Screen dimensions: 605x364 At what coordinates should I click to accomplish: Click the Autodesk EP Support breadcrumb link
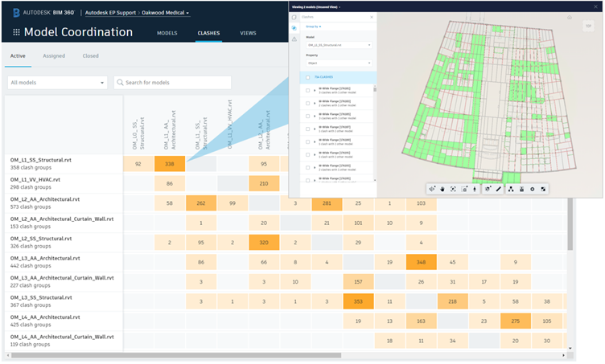[111, 13]
